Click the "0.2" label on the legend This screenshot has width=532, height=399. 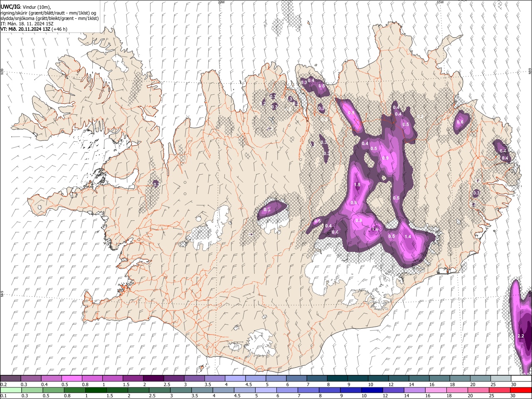click(x=4, y=384)
